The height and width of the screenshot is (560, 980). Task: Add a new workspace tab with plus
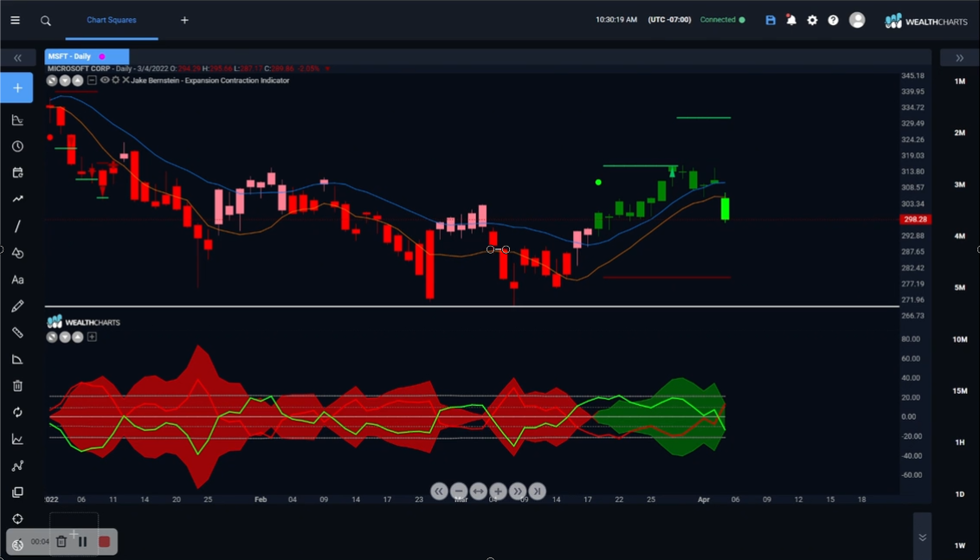[184, 20]
